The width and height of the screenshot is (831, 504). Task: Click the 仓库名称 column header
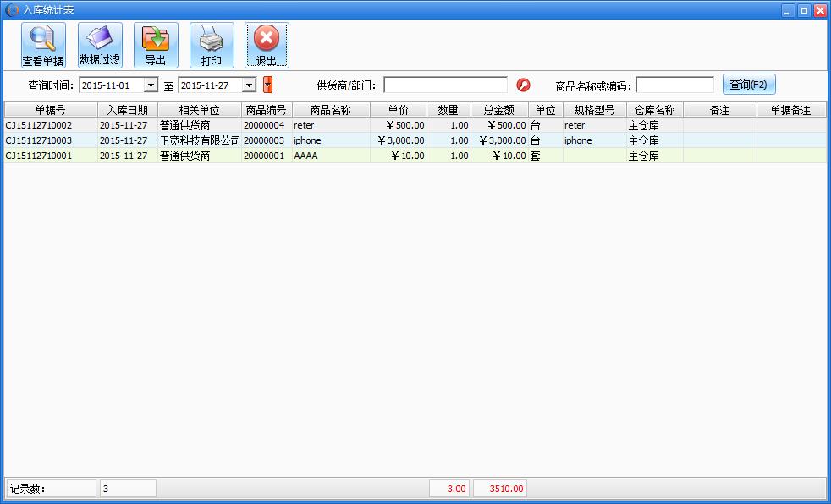tap(655, 110)
